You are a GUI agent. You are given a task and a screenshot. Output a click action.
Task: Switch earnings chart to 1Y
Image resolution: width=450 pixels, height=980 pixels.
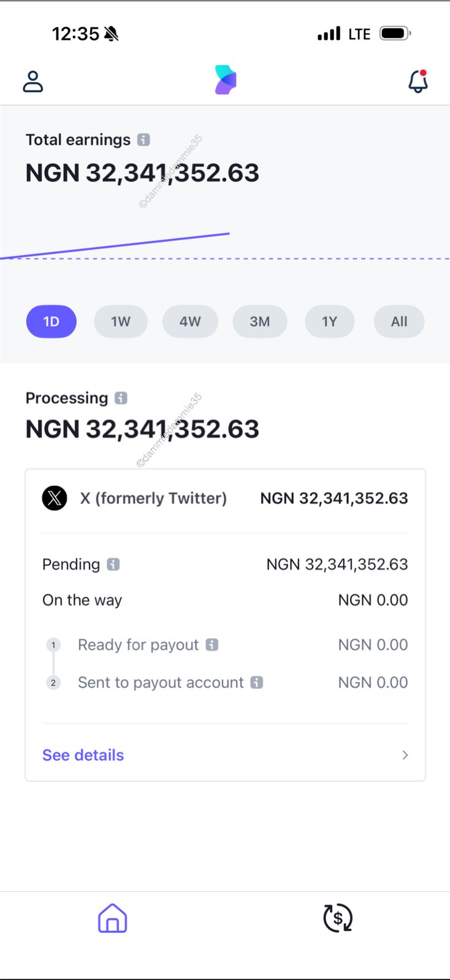330,322
